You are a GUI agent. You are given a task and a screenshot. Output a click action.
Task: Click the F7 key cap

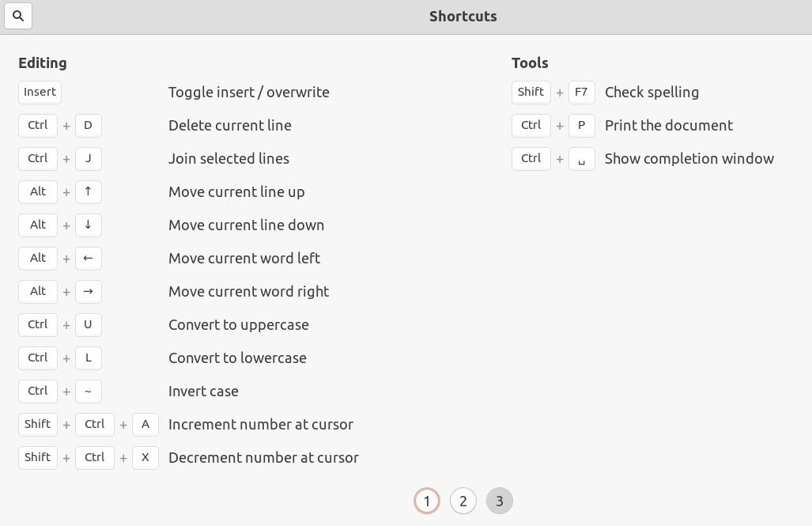point(582,93)
